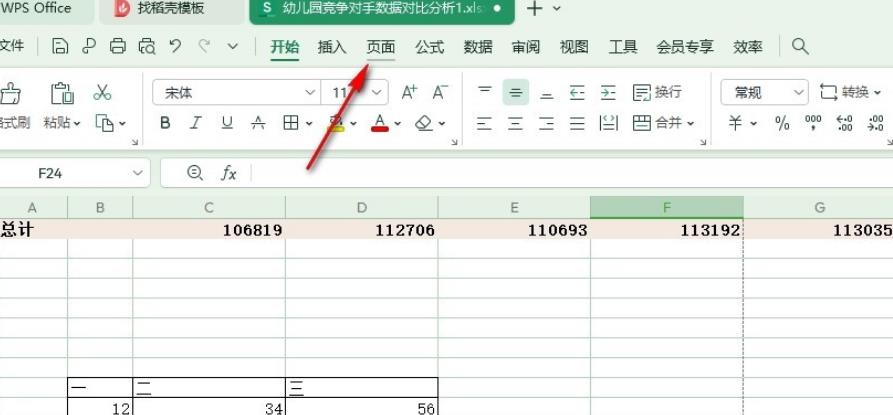
Task: Align text right horizontally
Action: 547,123
